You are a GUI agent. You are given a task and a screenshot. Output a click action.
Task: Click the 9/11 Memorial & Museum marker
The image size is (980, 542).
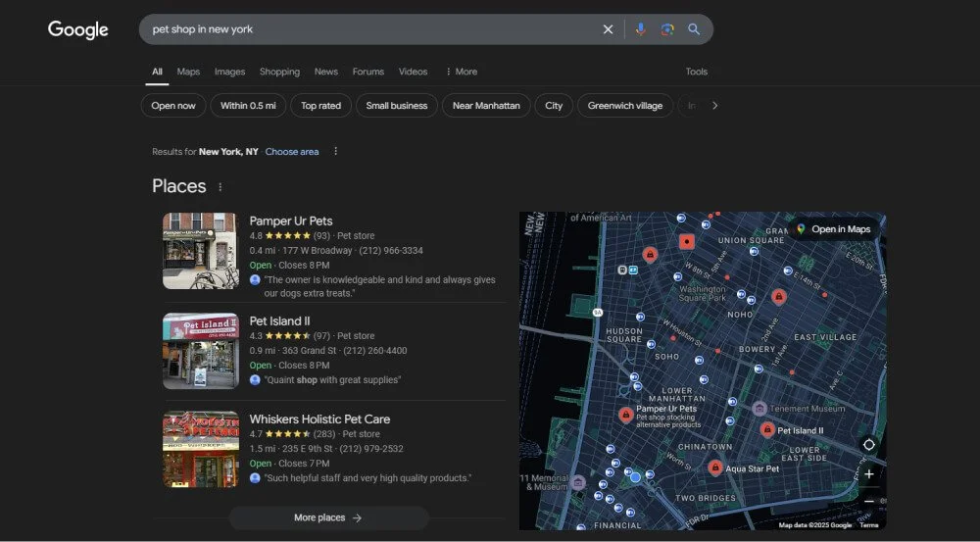(x=578, y=482)
